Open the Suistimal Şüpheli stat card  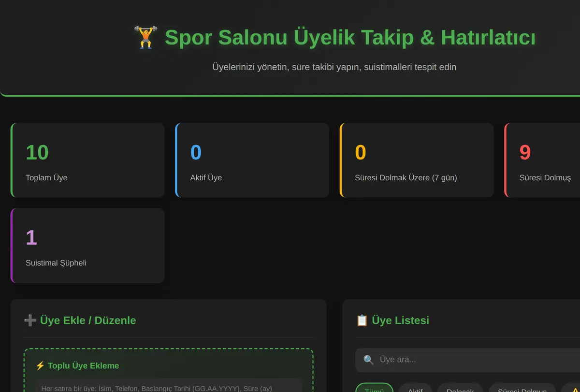pos(87,246)
